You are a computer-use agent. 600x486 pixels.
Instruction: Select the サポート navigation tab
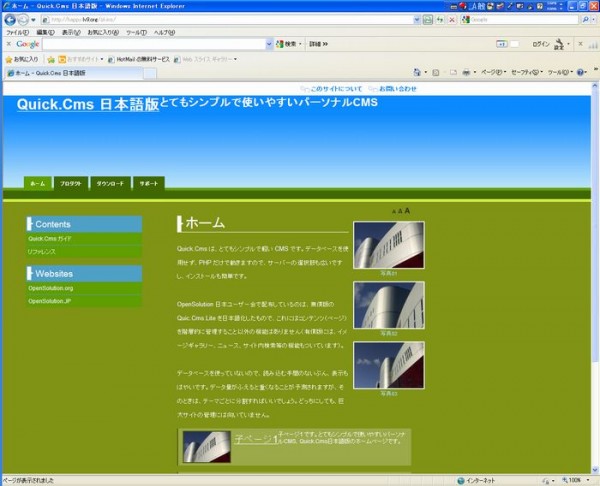(148, 184)
